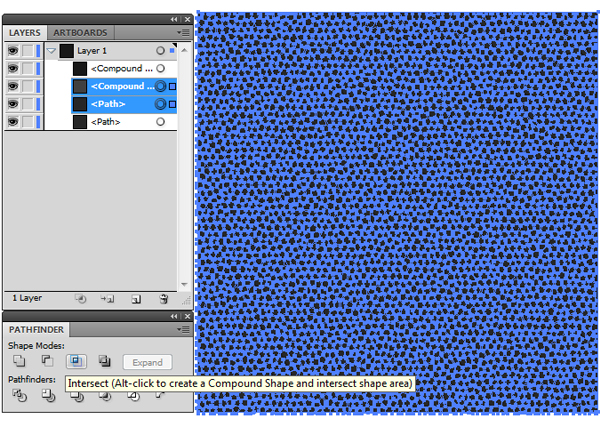Click the "Pathfinders:" label
Image resolution: width=600 pixels, height=424 pixels.
click(x=32, y=379)
